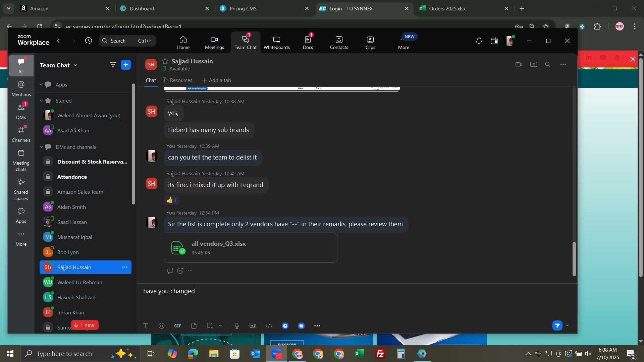The image size is (644, 362).
Task: Click Add a tab
Action: 216,80
